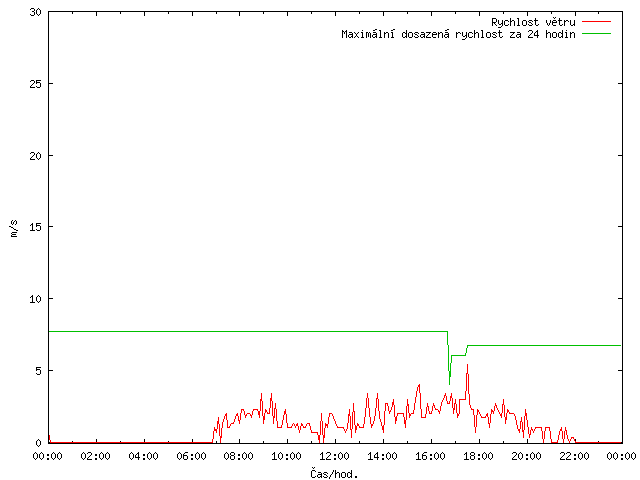
Task: Click the y-axis value 15
Action: pos(36,227)
